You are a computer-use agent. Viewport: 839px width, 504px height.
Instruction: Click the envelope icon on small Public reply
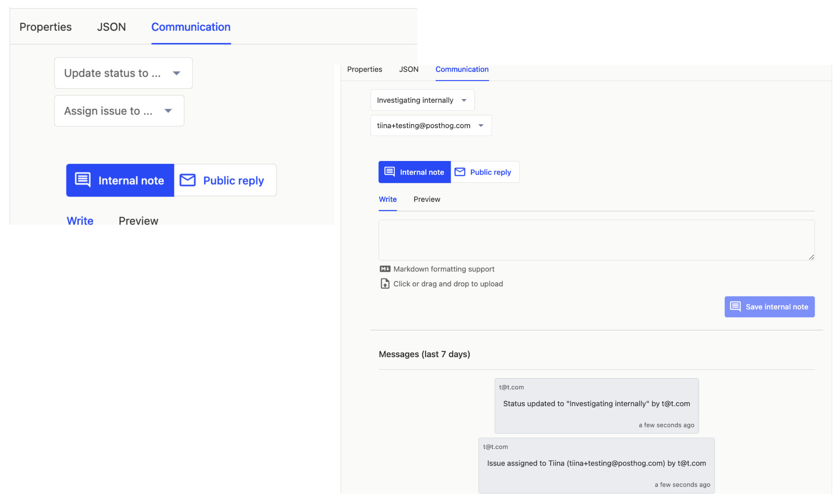tap(460, 172)
